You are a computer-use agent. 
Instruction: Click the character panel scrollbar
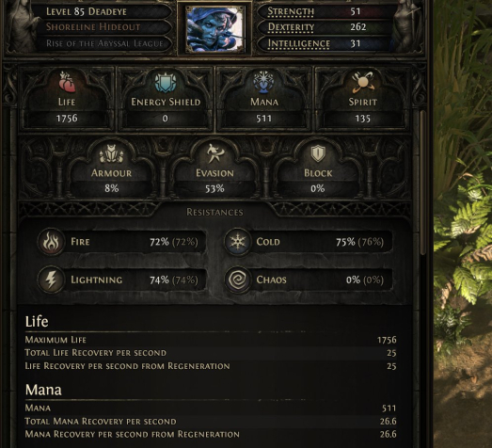pyautogui.click(x=422, y=182)
